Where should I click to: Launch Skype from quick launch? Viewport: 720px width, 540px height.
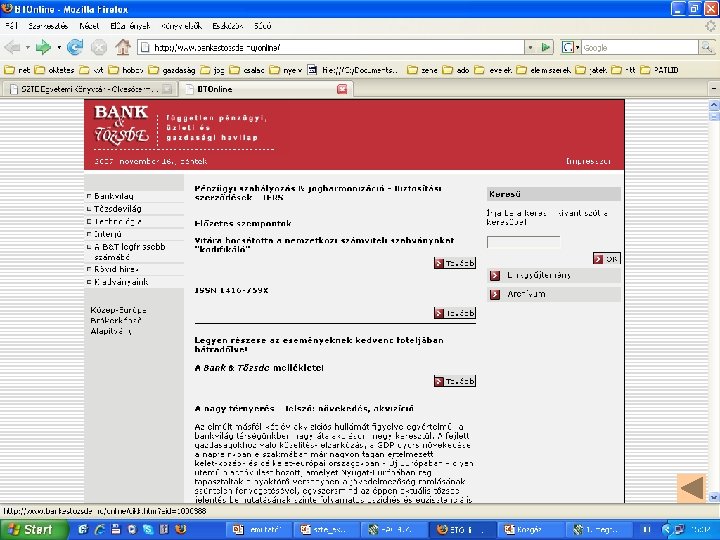click(148, 529)
